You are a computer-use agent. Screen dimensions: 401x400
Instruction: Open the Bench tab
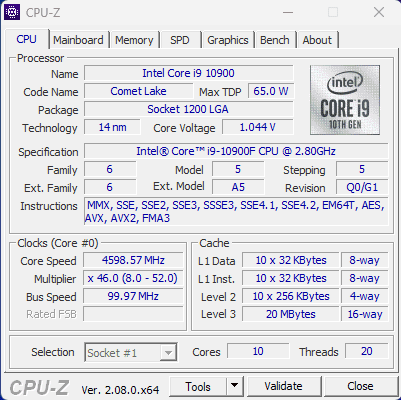275,40
